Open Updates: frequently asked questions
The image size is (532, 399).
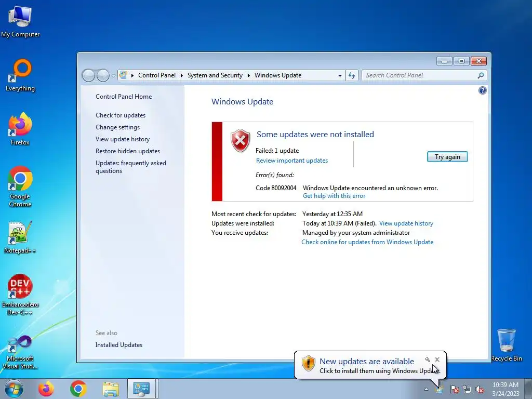(130, 167)
